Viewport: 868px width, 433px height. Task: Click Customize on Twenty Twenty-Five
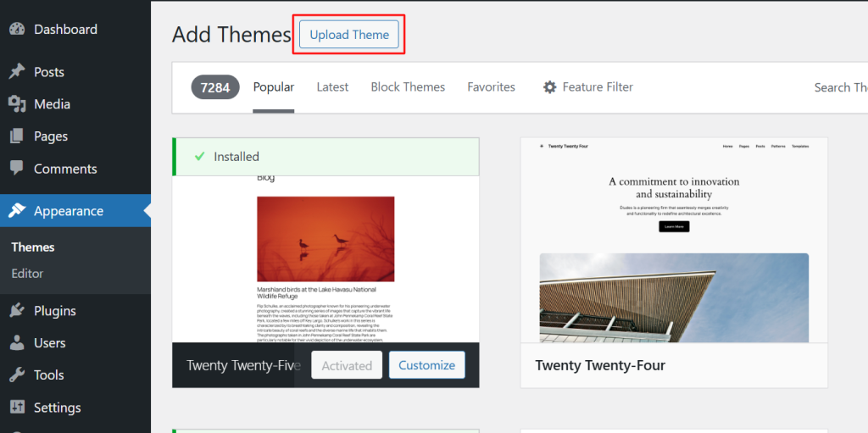(426, 365)
